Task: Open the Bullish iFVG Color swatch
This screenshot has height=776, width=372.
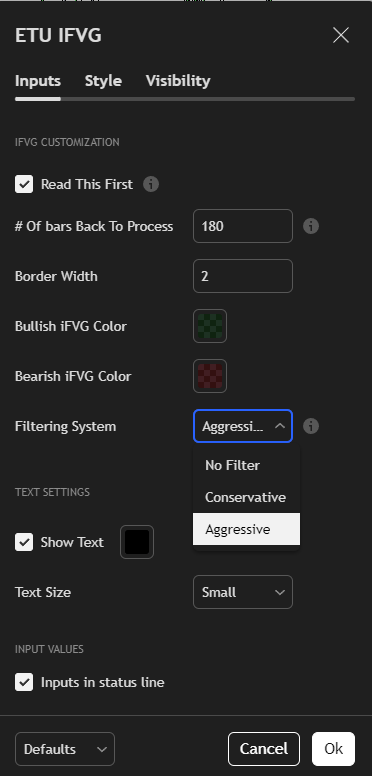Action: (x=210, y=326)
